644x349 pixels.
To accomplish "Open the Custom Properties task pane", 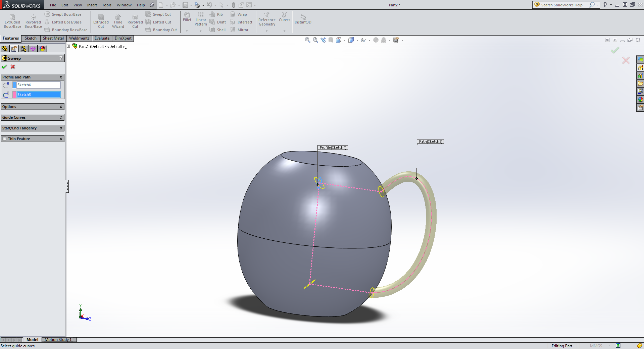I will [x=640, y=108].
